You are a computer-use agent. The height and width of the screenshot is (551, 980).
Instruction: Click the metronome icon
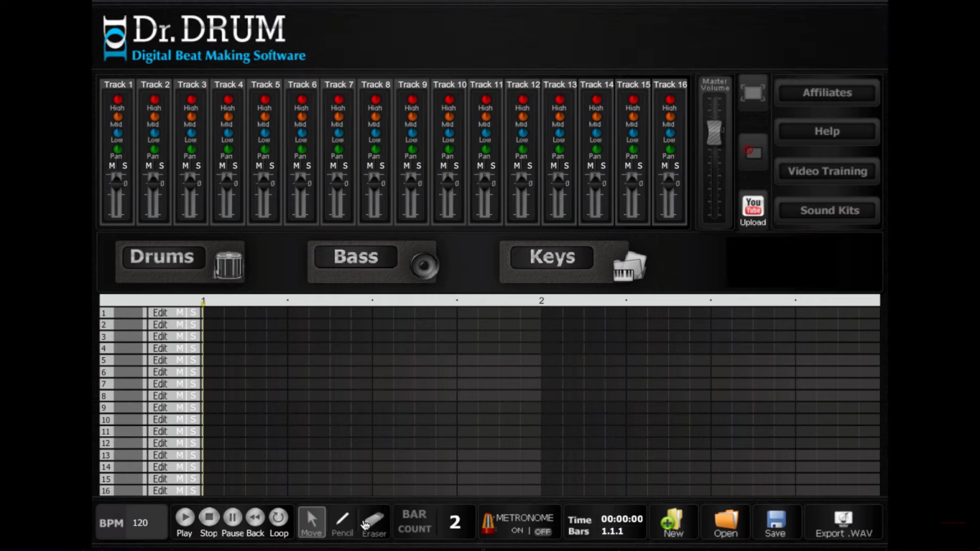[x=488, y=522]
